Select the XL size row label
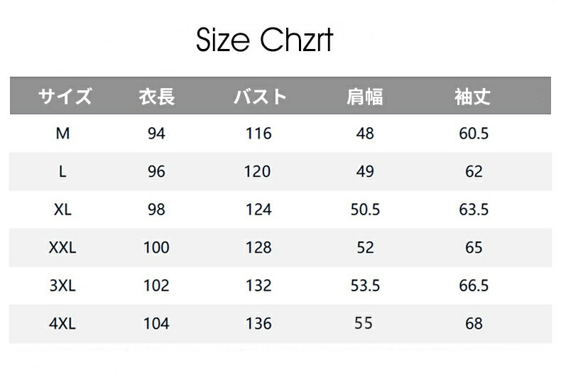Viewport: 561px width, 392px height. click(62, 209)
